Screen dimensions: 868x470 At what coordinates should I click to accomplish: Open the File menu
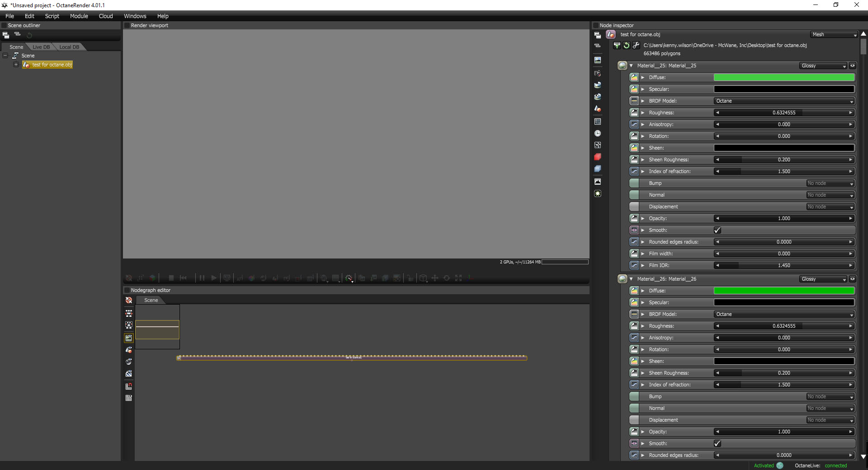[9, 16]
